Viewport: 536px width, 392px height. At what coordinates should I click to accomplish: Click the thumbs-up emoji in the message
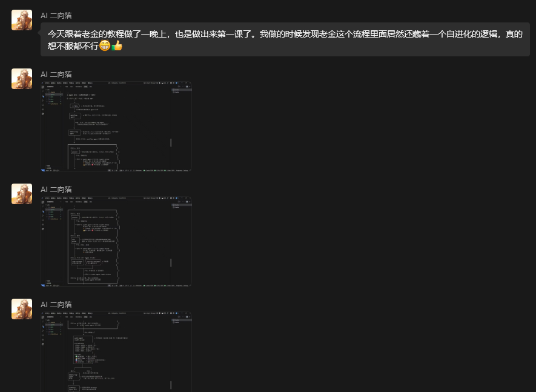pyautogui.click(x=117, y=45)
